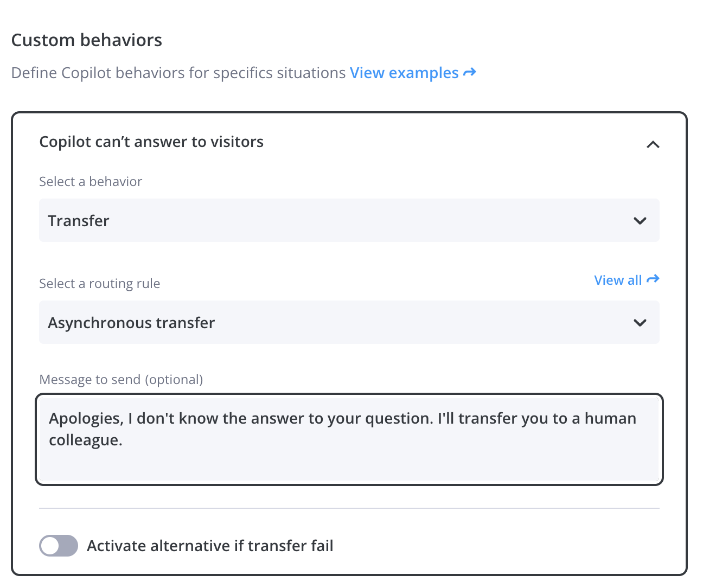Click the toggle knob for alternative transfer
This screenshot has width=703, height=588.
click(x=50, y=546)
